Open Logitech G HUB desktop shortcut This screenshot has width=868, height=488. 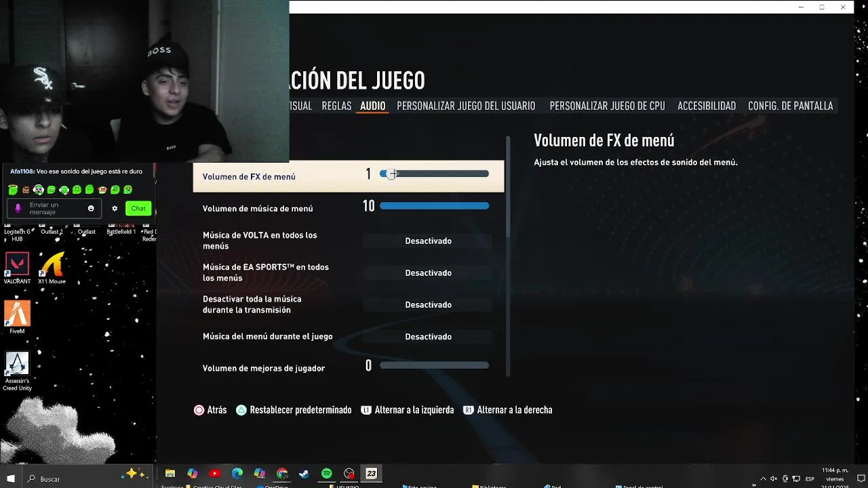click(17, 235)
